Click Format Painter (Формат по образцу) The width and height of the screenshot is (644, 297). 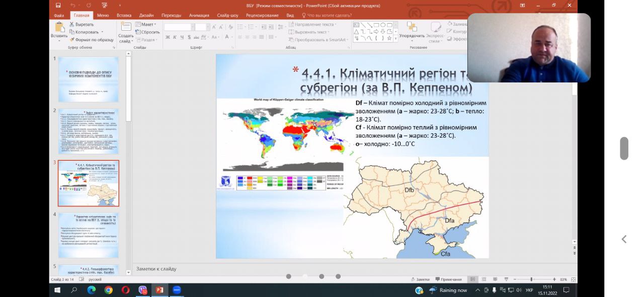92,40
